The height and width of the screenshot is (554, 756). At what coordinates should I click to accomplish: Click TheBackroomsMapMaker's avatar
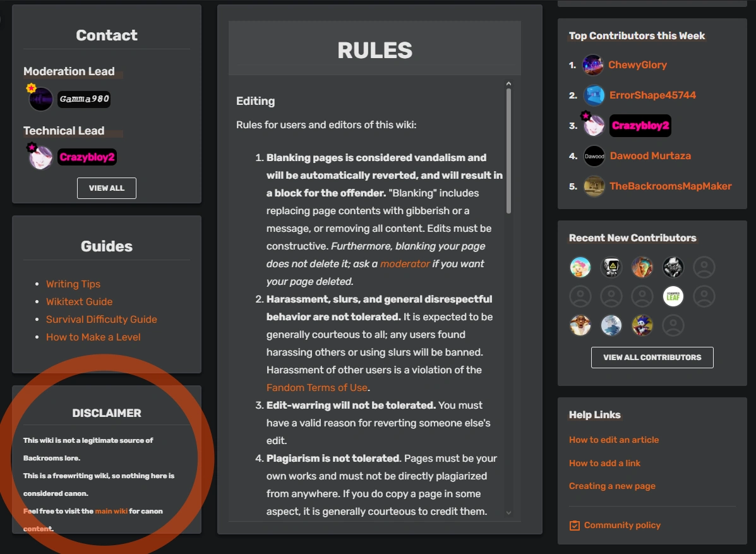[x=594, y=186]
